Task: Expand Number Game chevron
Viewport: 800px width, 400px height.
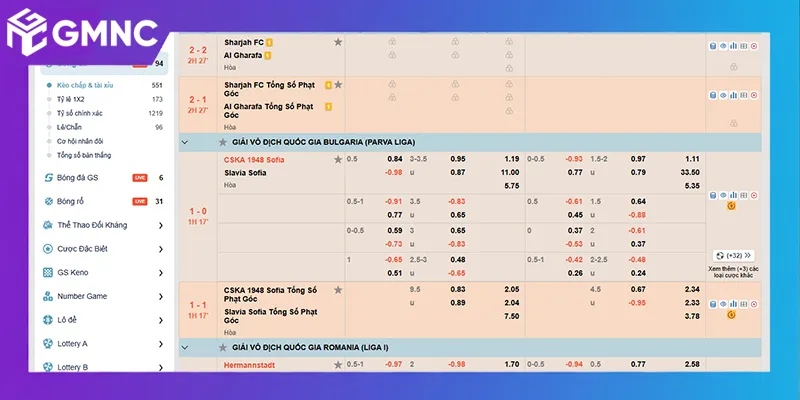Action: (x=161, y=296)
